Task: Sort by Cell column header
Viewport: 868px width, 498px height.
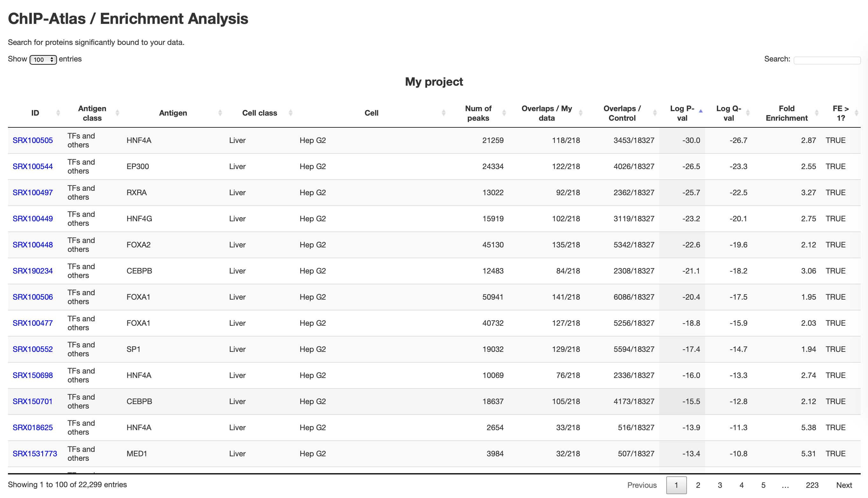Action: [x=371, y=113]
